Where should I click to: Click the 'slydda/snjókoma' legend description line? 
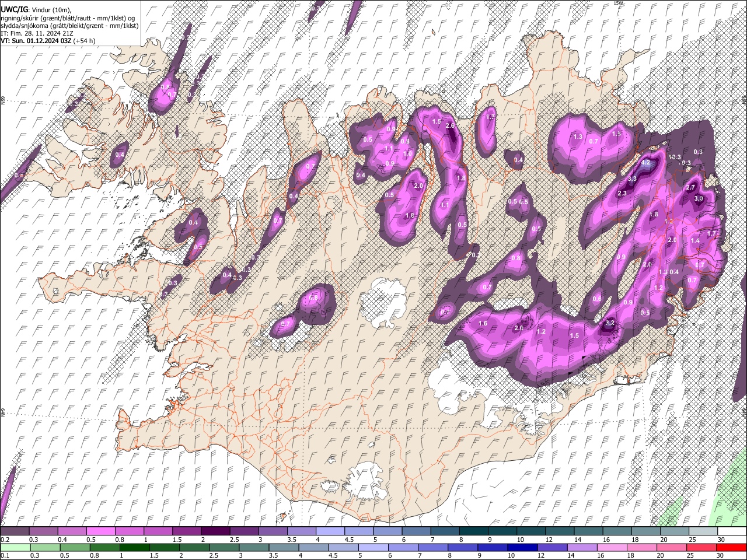coord(69,26)
